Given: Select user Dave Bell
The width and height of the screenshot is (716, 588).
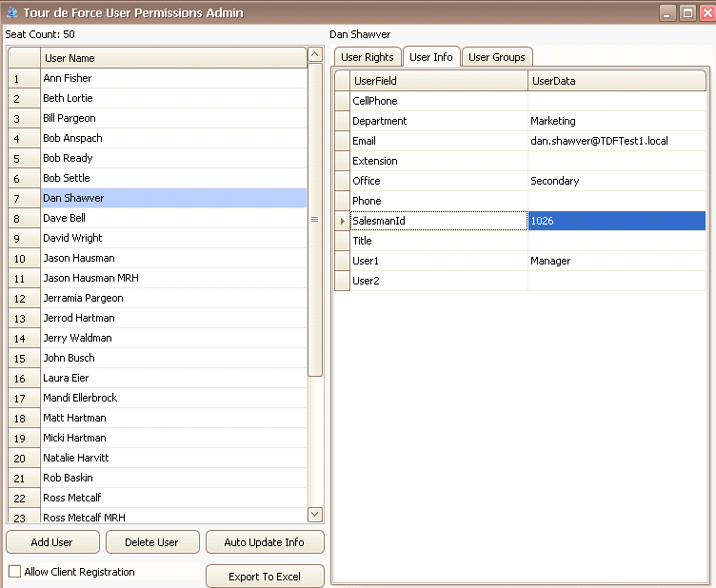Looking at the screenshot, I should pyautogui.click(x=173, y=218).
